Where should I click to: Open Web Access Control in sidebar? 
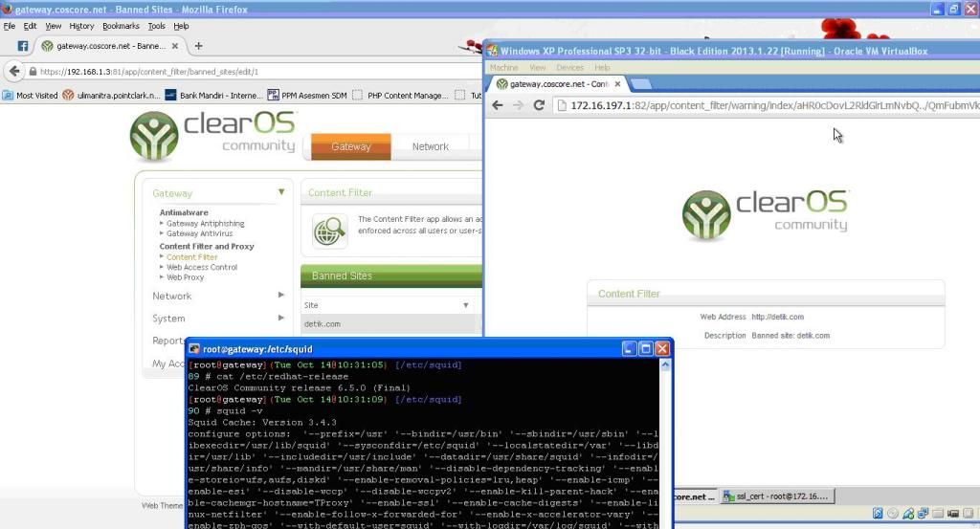(x=202, y=267)
